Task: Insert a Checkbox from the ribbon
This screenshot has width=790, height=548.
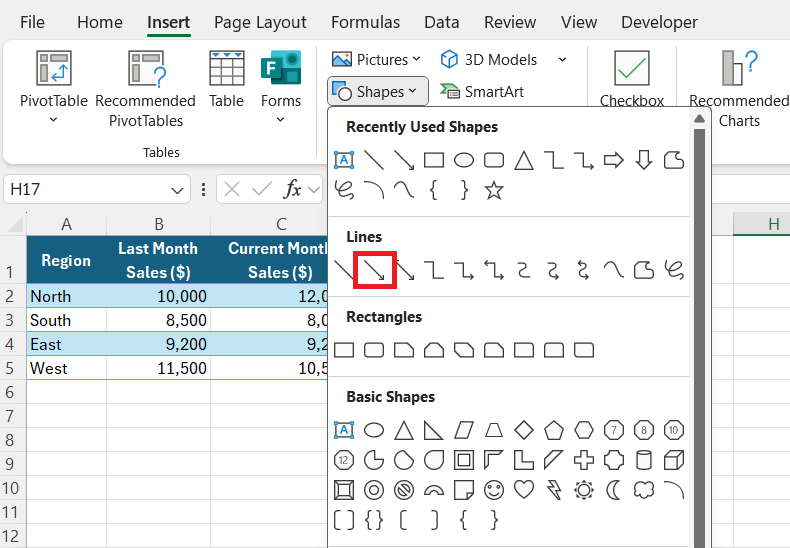Action: (x=632, y=79)
